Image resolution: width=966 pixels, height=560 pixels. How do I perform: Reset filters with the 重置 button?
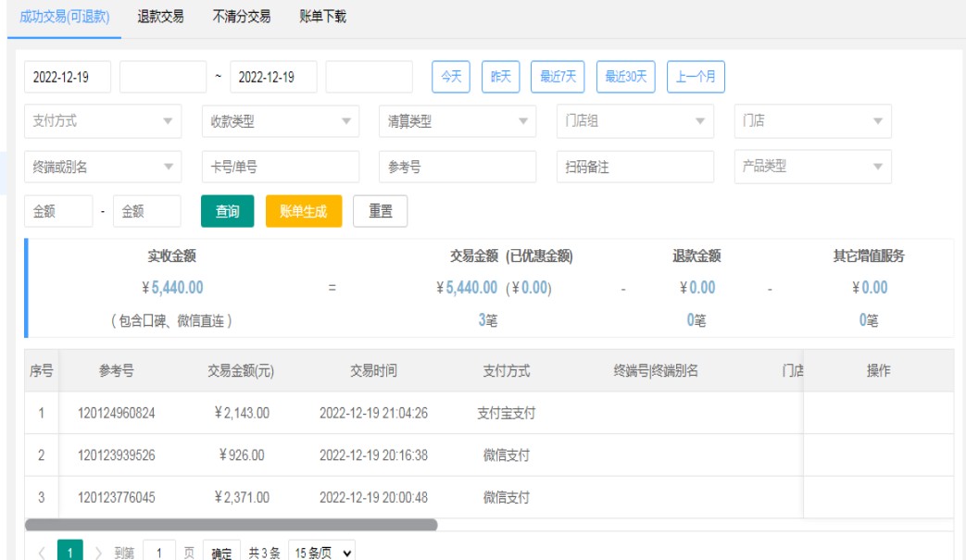(381, 211)
